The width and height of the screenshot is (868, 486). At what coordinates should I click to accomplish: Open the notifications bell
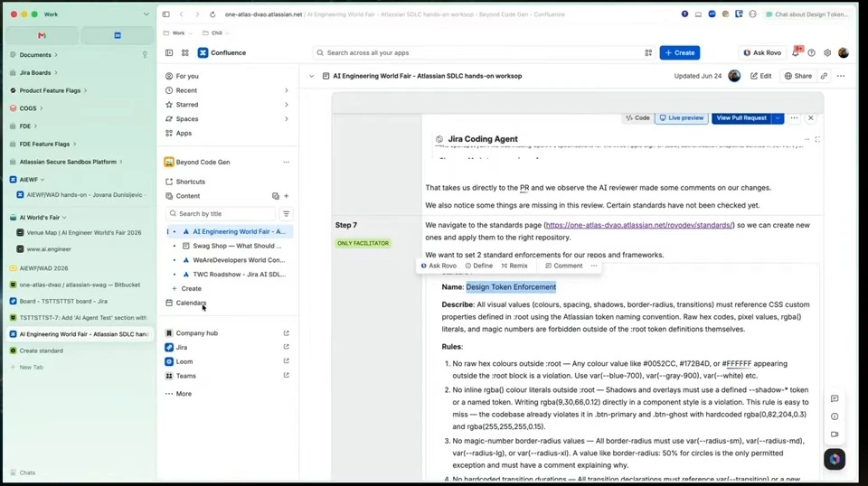point(796,52)
